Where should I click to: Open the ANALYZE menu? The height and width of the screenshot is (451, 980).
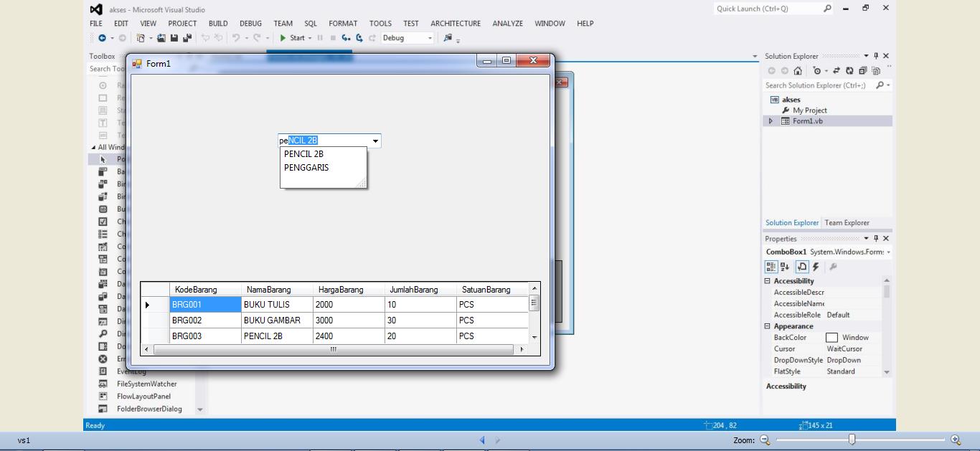click(x=507, y=24)
